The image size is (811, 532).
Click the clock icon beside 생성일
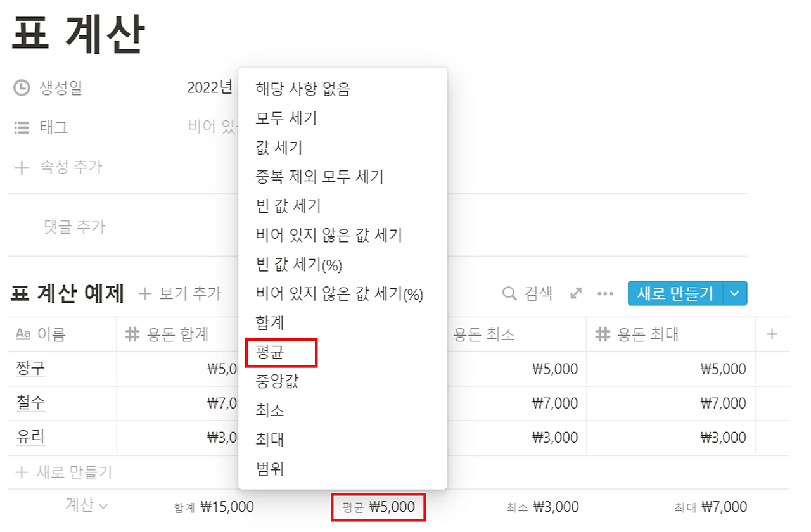coord(22,88)
